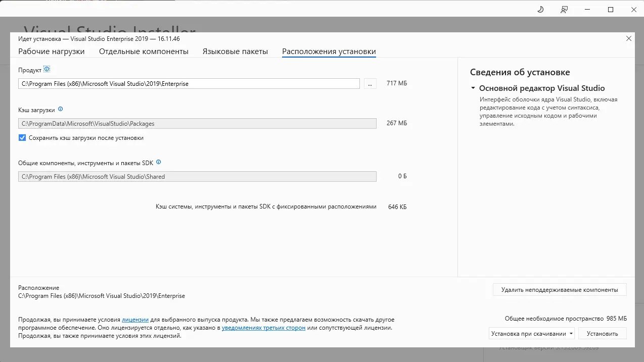Close the Visual Studio installer dialog
This screenshot has height=362, width=644.
tap(628, 38)
